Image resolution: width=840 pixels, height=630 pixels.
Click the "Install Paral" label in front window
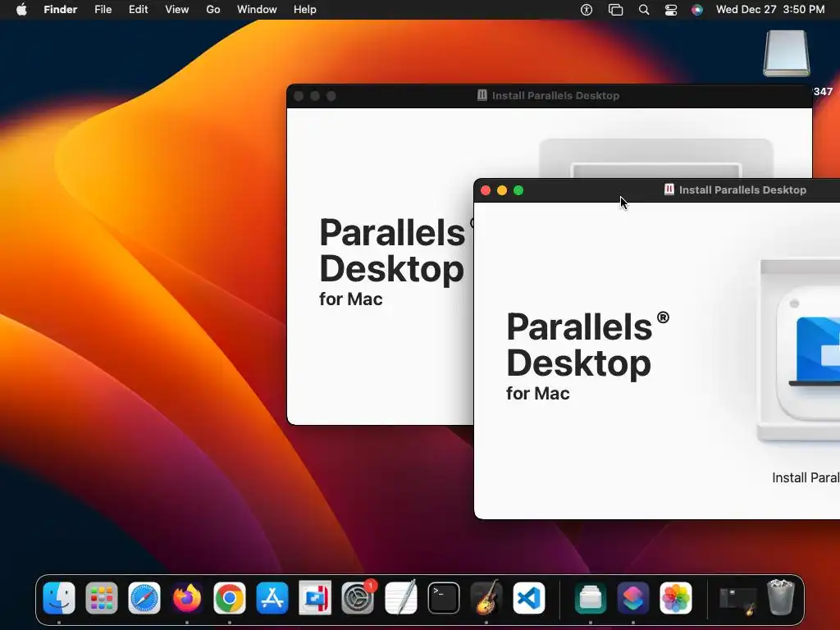coord(806,477)
